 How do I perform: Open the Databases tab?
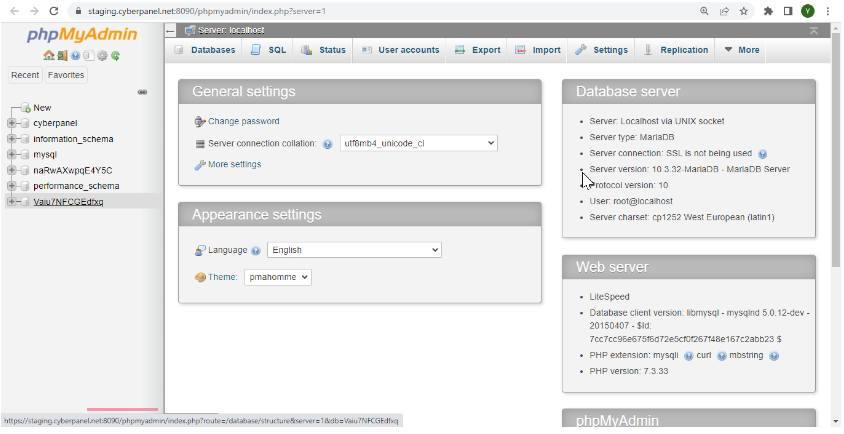tap(205, 50)
